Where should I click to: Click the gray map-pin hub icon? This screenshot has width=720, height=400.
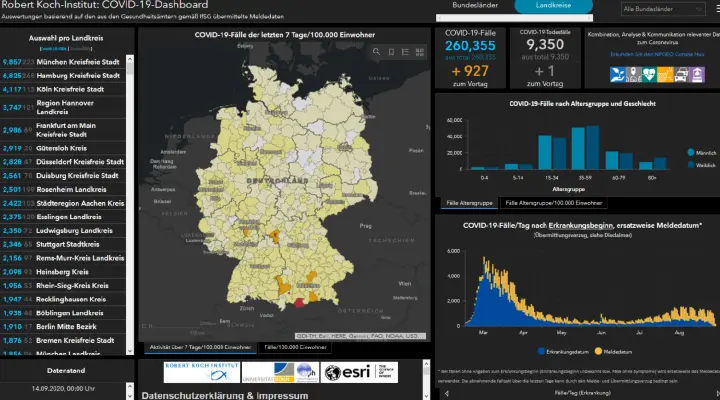click(634, 74)
